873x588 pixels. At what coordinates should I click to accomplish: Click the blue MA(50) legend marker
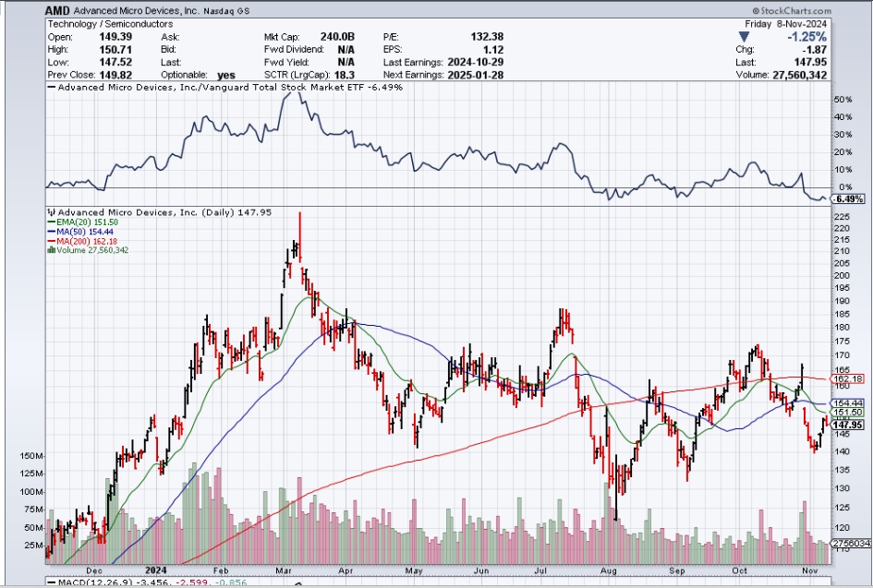pyautogui.click(x=52, y=232)
